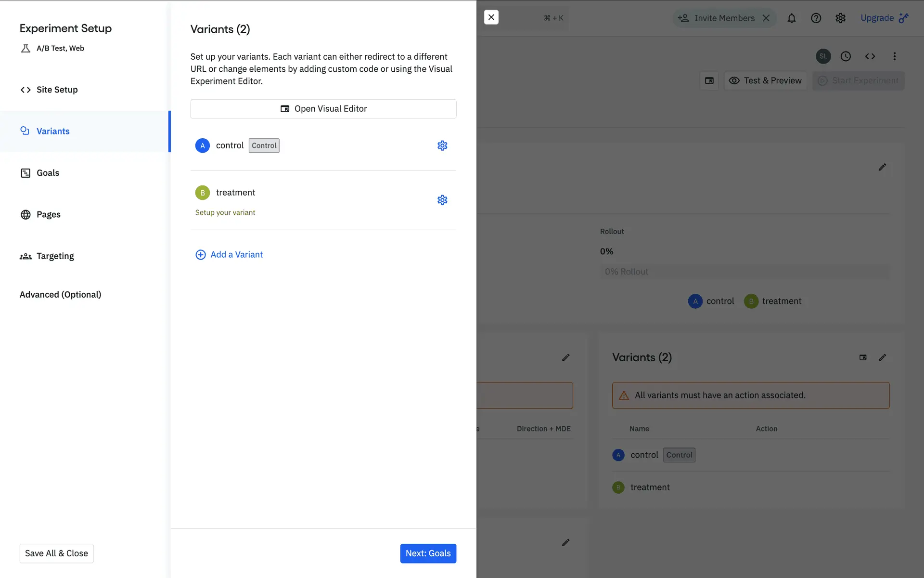This screenshot has height=578, width=924.
Task: Close the experiment setup panel
Action: click(x=491, y=17)
